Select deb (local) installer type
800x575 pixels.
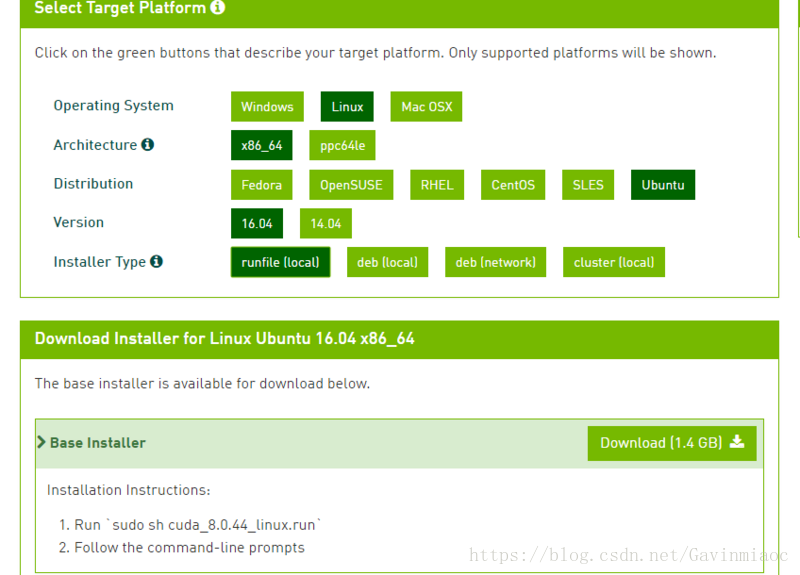(x=387, y=262)
